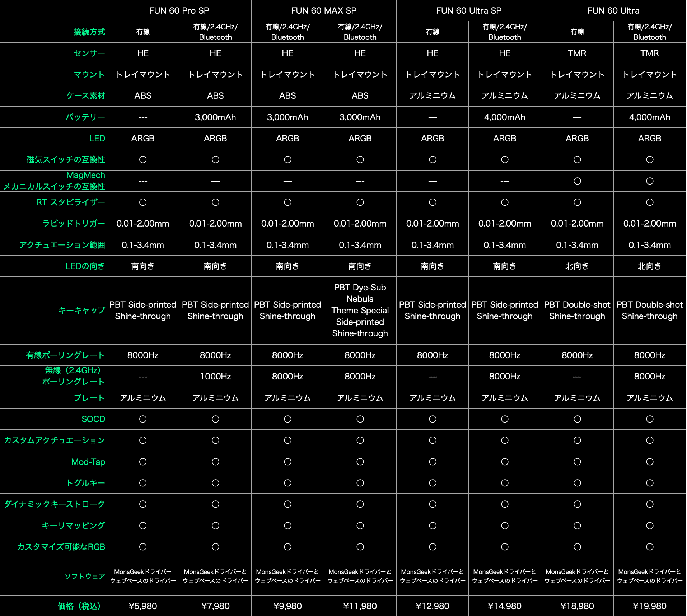Click the ソフトウェア row label
The height and width of the screenshot is (616, 687).
[85, 576]
